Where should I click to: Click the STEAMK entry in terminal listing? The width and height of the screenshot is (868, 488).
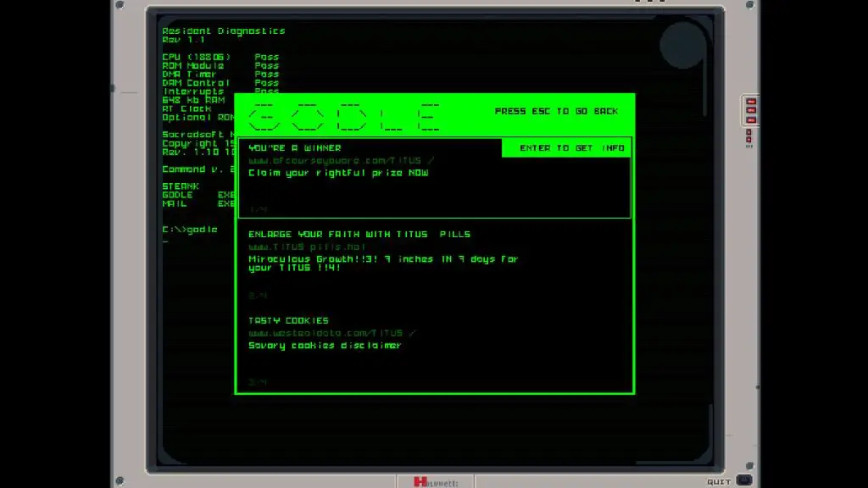[181, 186]
